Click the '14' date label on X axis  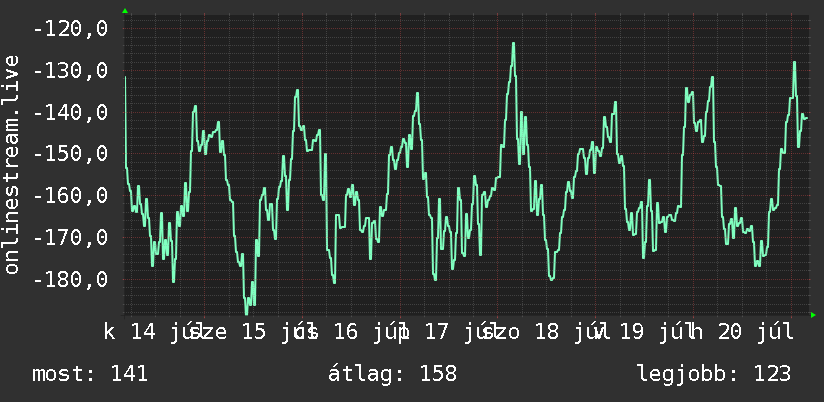143,332
